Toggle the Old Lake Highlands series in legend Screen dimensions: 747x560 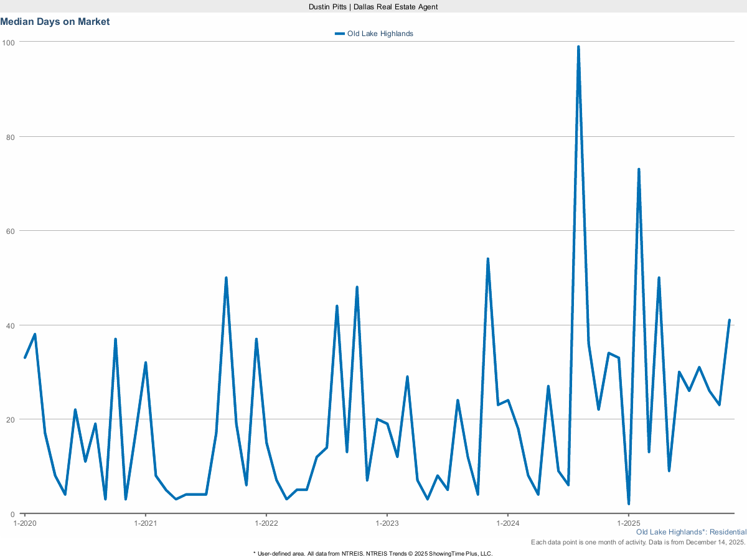point(380,34)
